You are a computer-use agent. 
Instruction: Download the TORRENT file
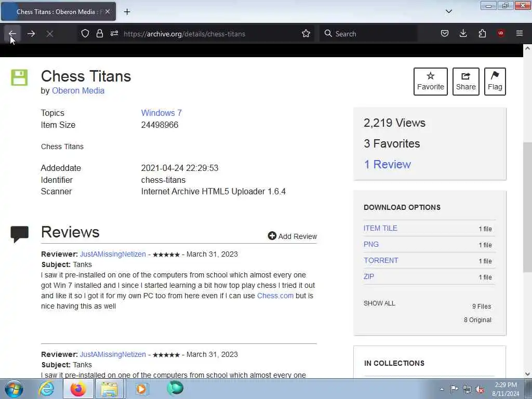pos(381,261)
